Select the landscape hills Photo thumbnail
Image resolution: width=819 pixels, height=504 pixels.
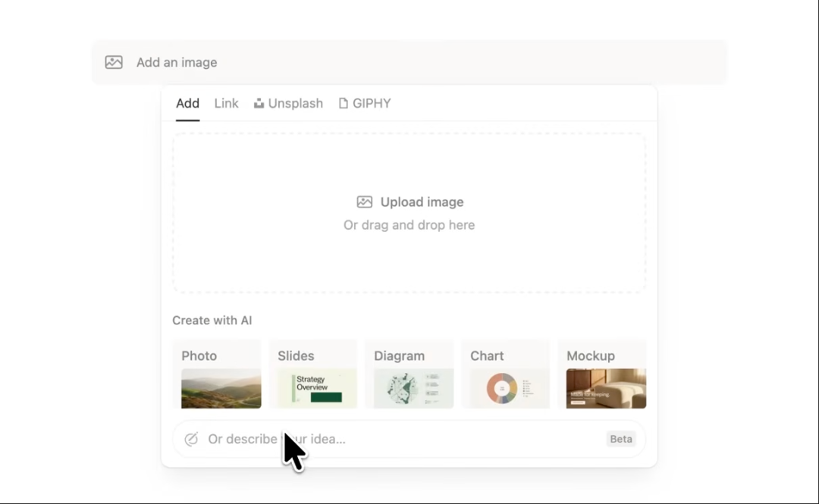coord(221,389)
